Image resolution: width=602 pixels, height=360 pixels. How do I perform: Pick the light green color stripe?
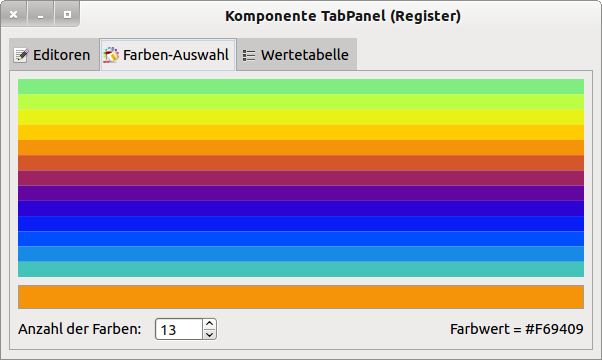pyautogui.click(x=301, y=87)
